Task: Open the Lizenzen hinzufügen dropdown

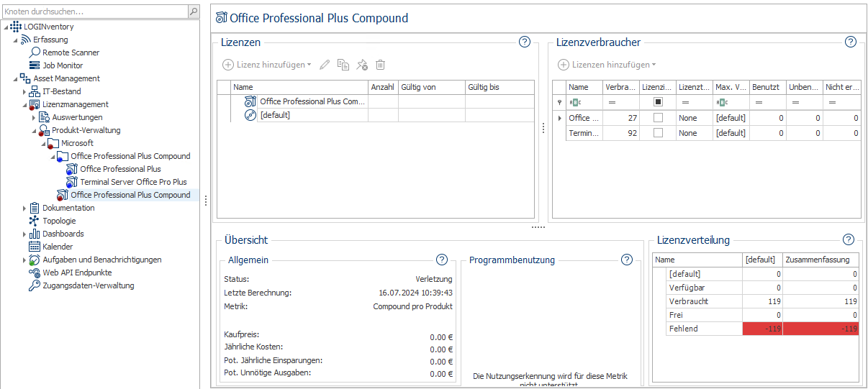Action: click(607, 65)
